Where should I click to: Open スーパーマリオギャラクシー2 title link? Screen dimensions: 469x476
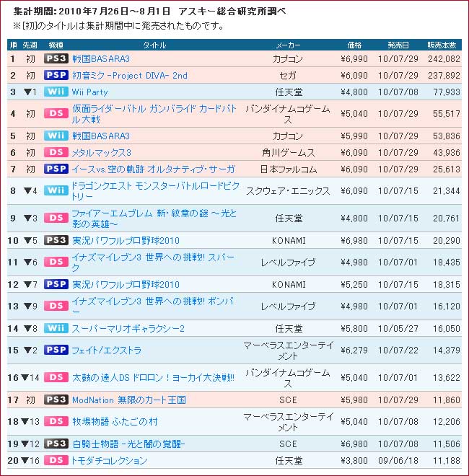[128, 328]
